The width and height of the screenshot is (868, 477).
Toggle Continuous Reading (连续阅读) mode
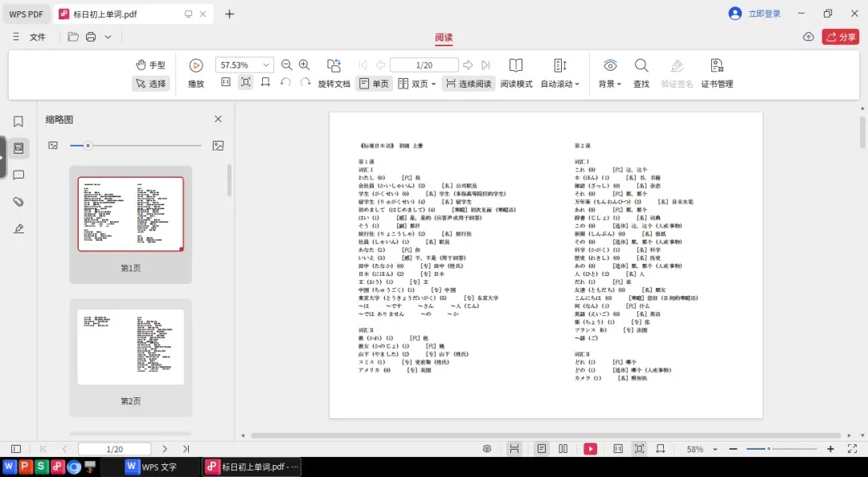[469, 84]
